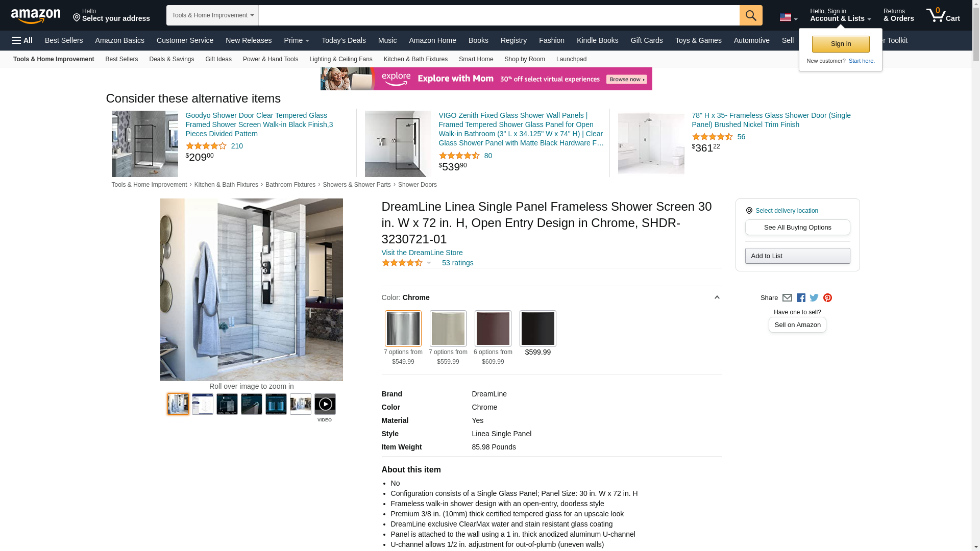980x551 pixels.
Task: Pick the brushed nickel swatch from $559.99
Action: tap(448, 329)
